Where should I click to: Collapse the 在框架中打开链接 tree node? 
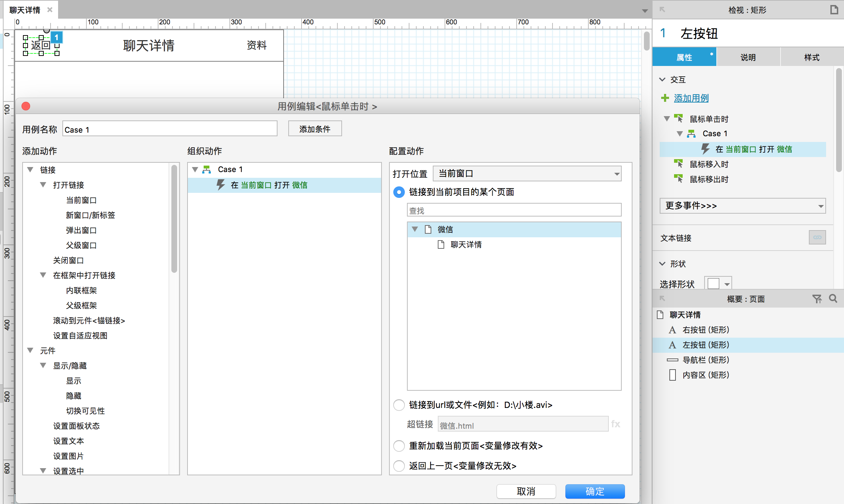tap(43, 275)
